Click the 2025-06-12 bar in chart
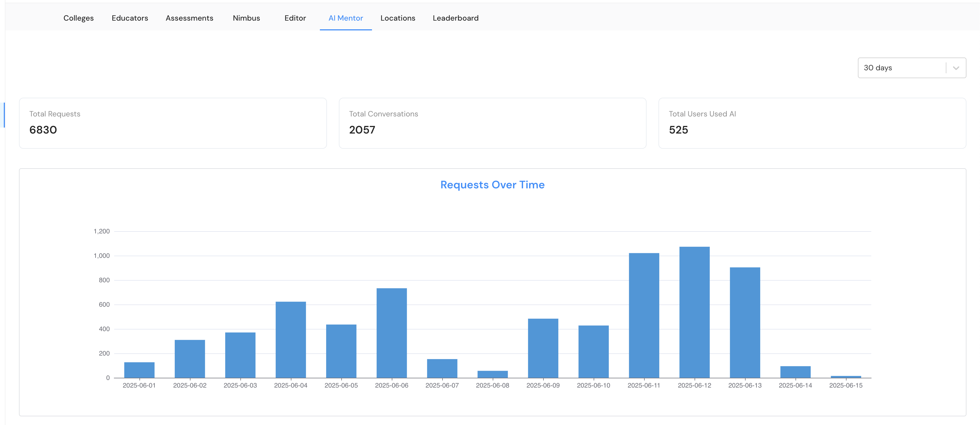 click(x=694, y=312)
